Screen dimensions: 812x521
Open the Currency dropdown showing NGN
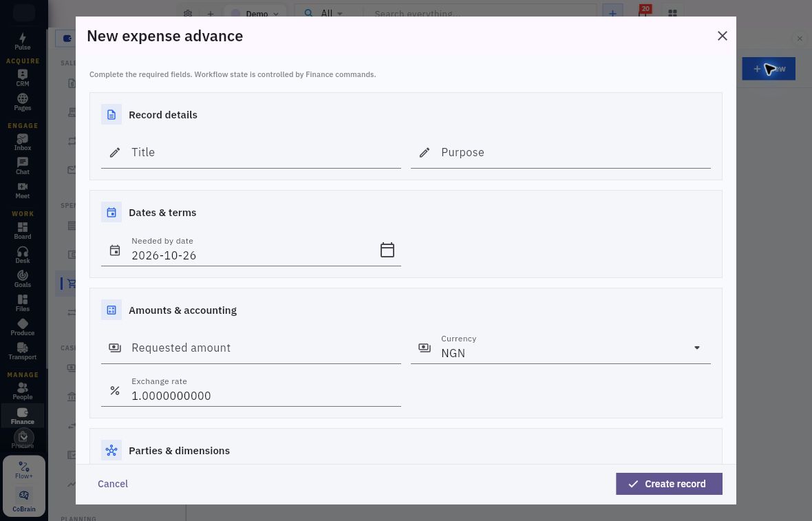click(560, 348)
